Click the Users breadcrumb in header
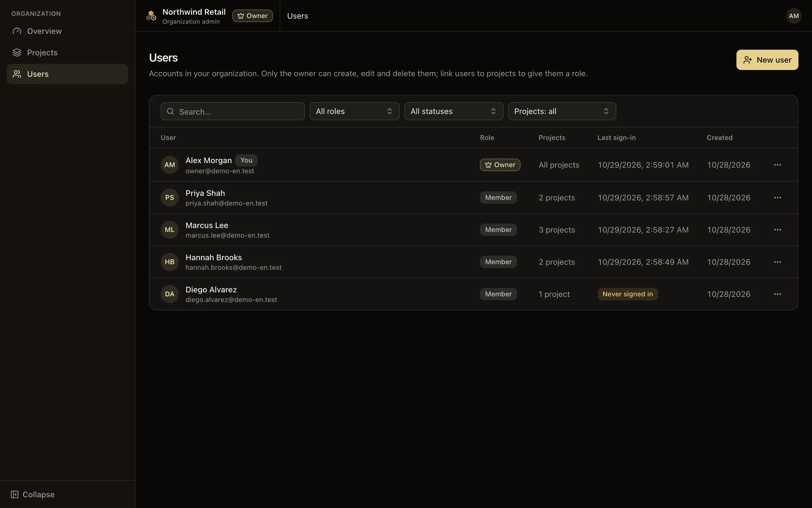Image resolution: width=812 pixels, height=508 pixels. pyautogui.click(x=297, y=16)
